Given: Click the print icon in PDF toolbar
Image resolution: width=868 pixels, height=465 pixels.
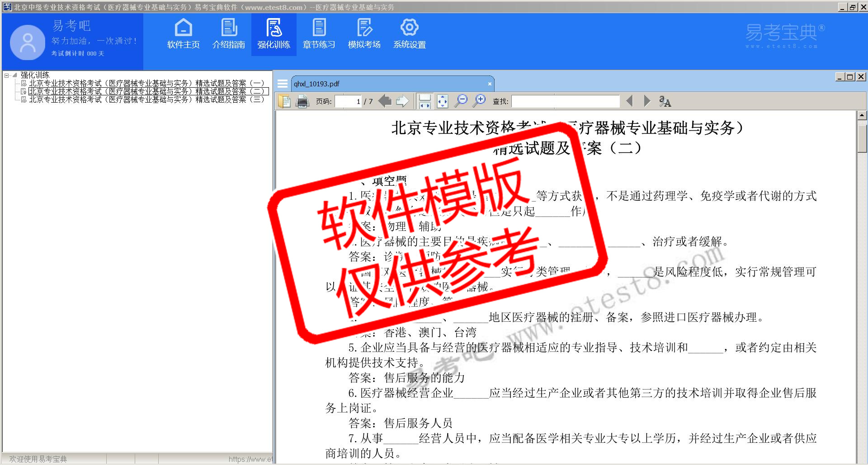Looking at the screenshot, I should [302, 101].
